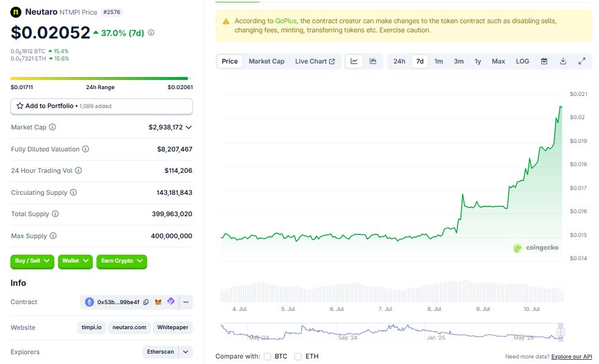Switch to the line chart view icon
599x364 pixels.
[354, 61]
